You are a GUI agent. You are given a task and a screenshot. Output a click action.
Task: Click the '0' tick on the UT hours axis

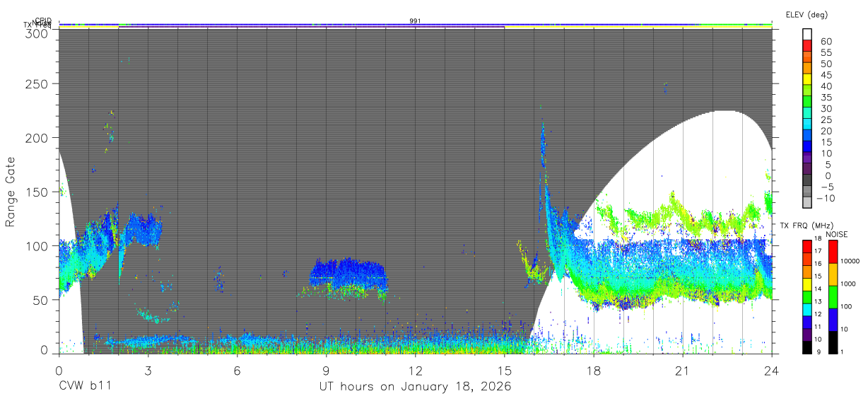click(x=59, y=370)
